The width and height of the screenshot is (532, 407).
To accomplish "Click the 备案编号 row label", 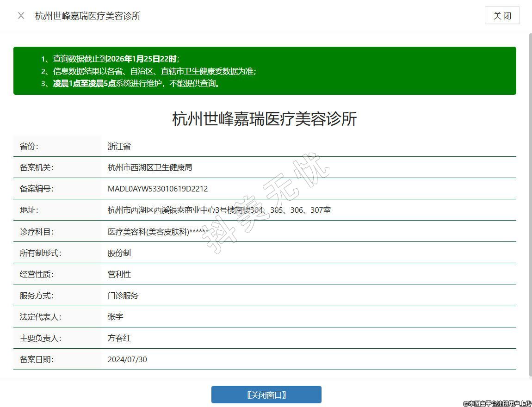I will 37,189.
